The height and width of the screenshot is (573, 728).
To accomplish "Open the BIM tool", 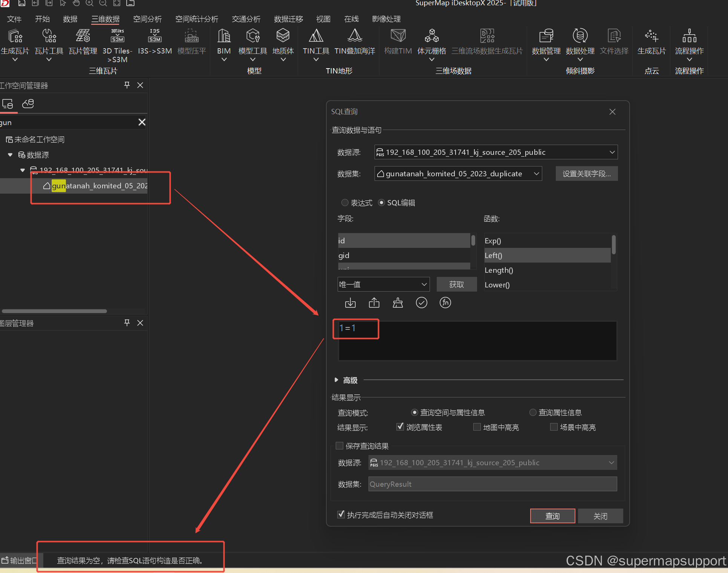I will click(x=224, y=36).
